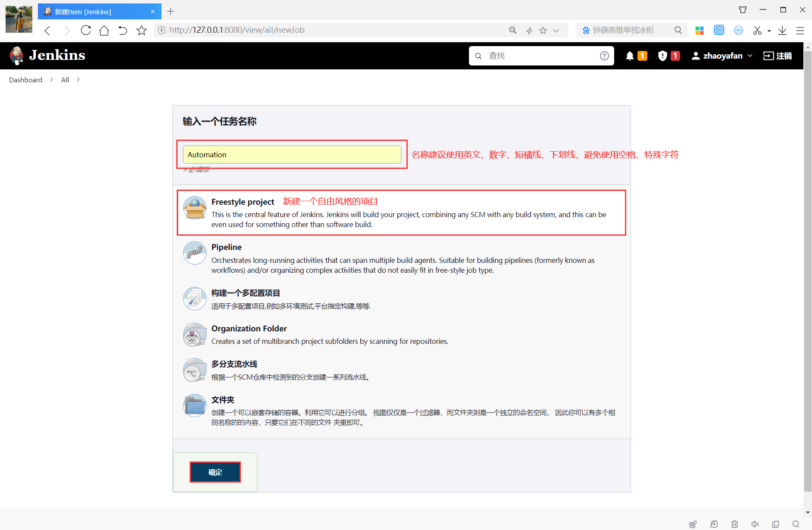Click rocket accelerator icon in status bar
Image resolution: width=812 pixels, height=530 pixels.
click(693, 524)
